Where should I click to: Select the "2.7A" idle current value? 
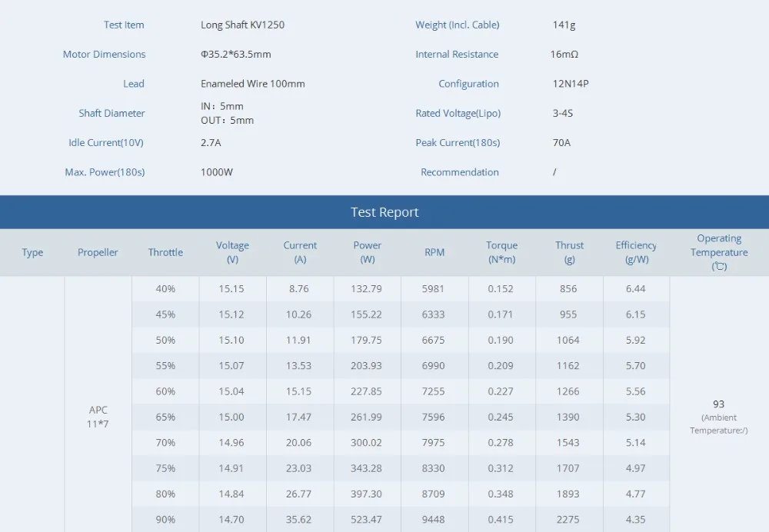(211, 142)
